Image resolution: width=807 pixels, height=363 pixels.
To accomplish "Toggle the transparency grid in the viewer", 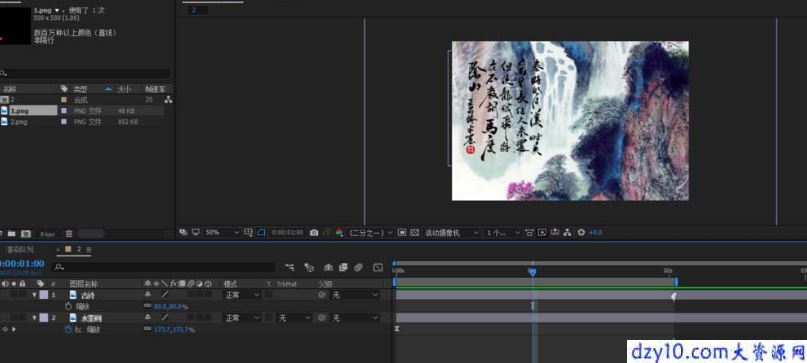I will click(x=415, y=233).
